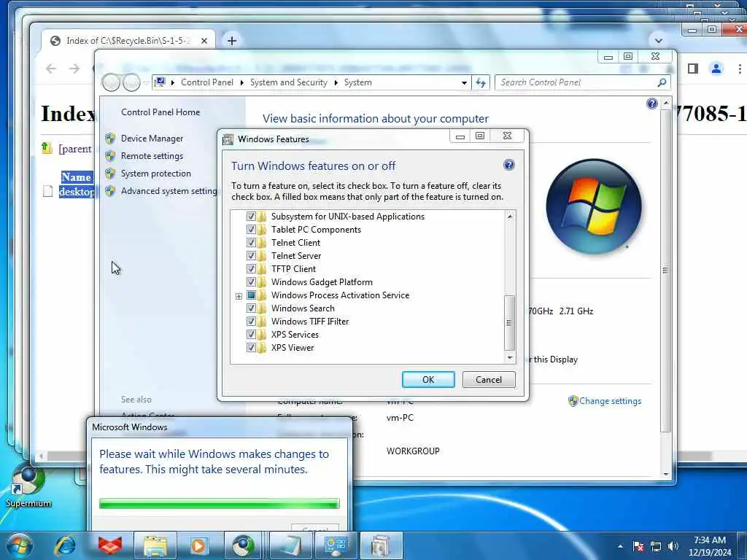Switch to Supermium browser taskbar icon
The height and width of the screenshot is (560, 747).
tap(244, 545)
